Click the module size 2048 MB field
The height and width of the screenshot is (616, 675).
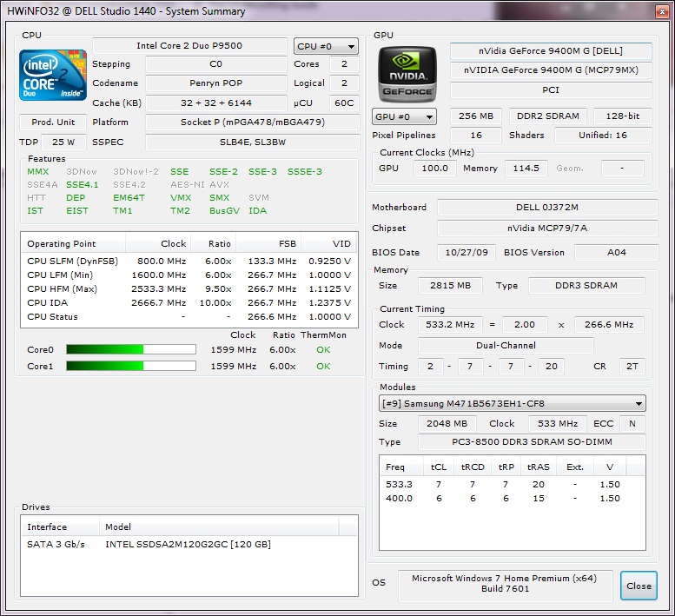click(447, 424)
